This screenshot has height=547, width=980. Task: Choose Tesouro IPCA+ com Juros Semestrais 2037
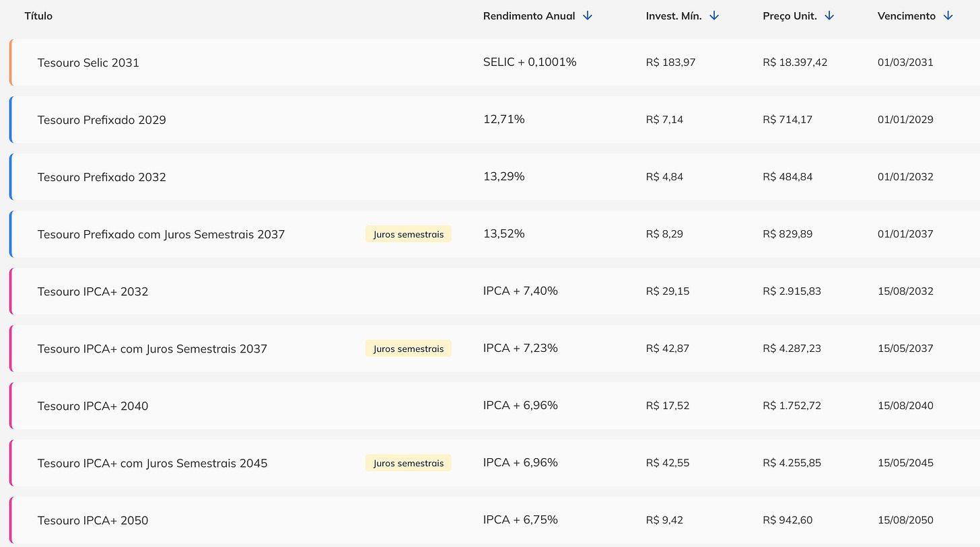coord(152,349)
